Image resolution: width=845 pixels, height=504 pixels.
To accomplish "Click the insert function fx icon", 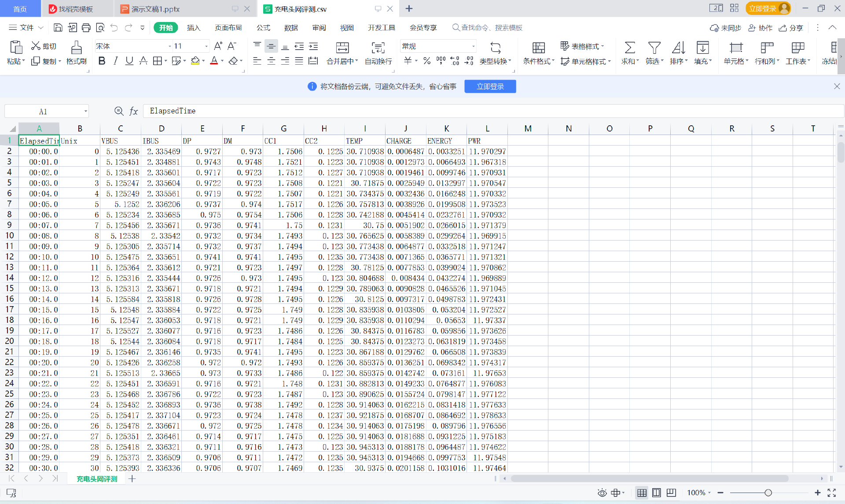I will point(134,111).
